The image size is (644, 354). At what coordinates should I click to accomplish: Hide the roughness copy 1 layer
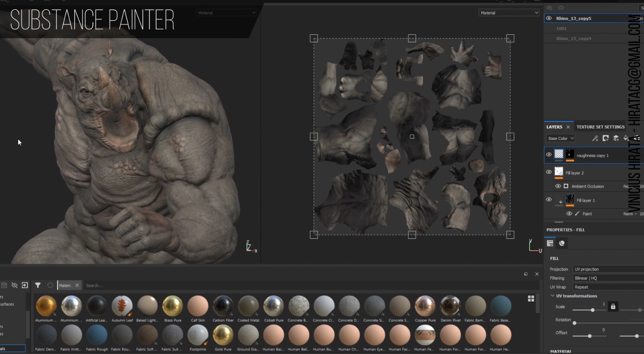[549, 154]
